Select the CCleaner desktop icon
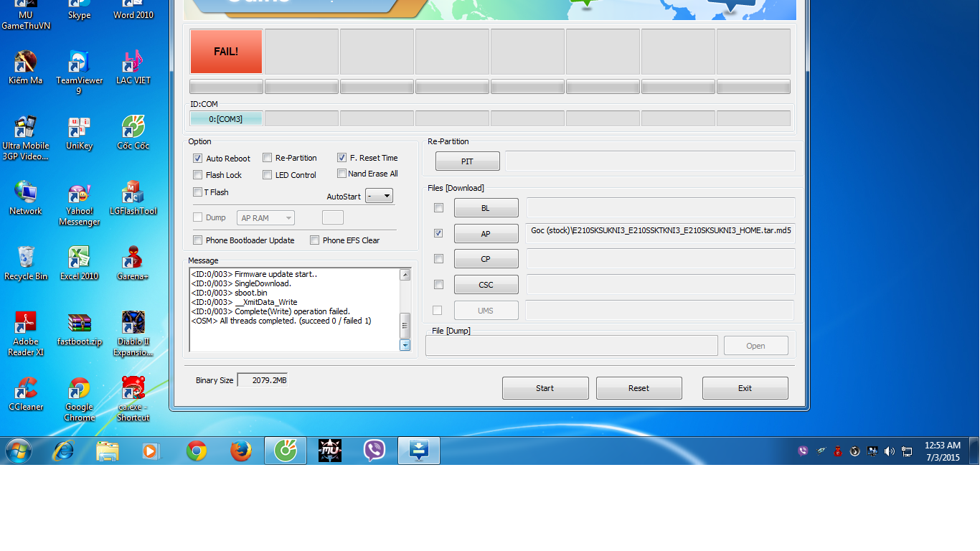Viewport: 980px width, 551px height. [x=26, y=395]
